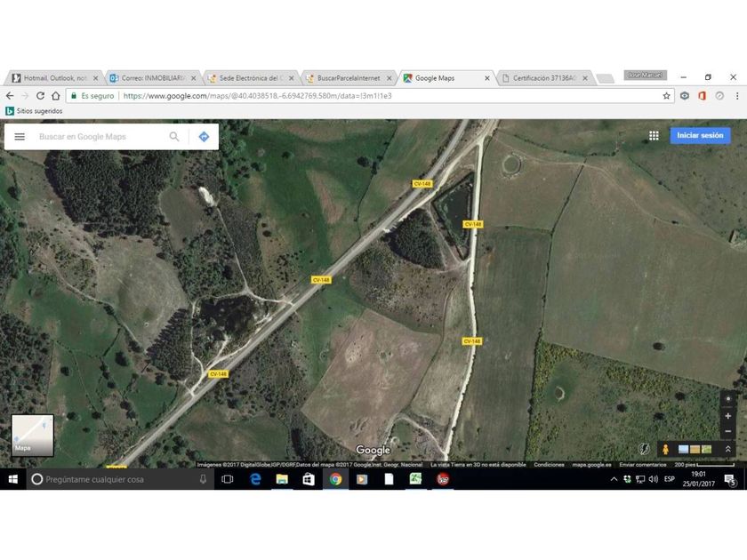Click the Office extension icon

[702, 96]
